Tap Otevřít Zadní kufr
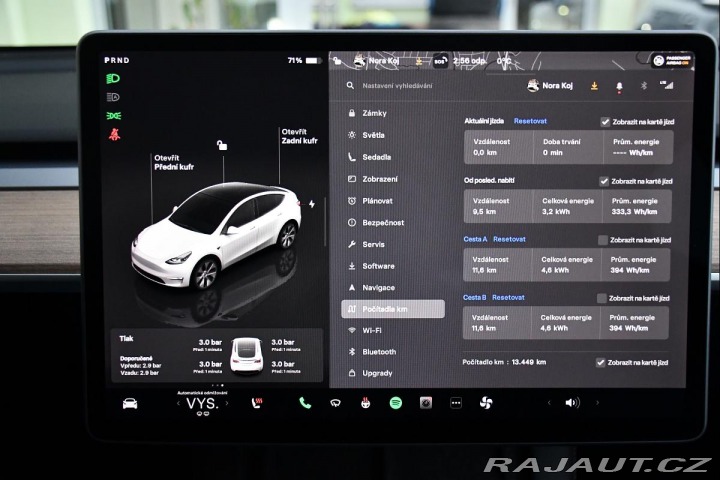The height and width of the screenshot is (480, 720). 299,136
